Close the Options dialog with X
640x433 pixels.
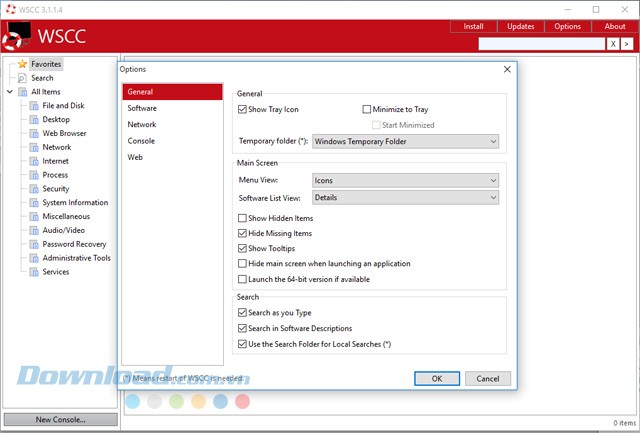click(x=507, y=69)
